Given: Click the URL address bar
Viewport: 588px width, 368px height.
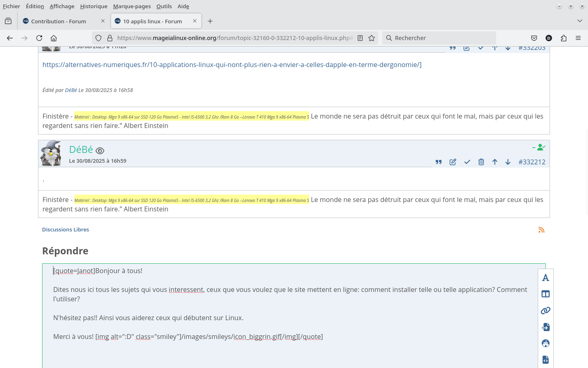Looking at the screenshot, I should coord(234,38).
